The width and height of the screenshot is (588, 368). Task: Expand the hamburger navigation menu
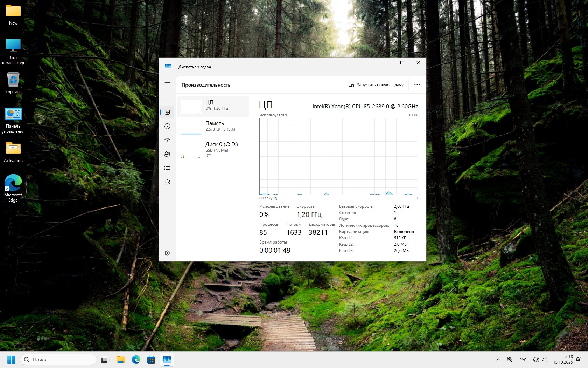click(167, 84)
